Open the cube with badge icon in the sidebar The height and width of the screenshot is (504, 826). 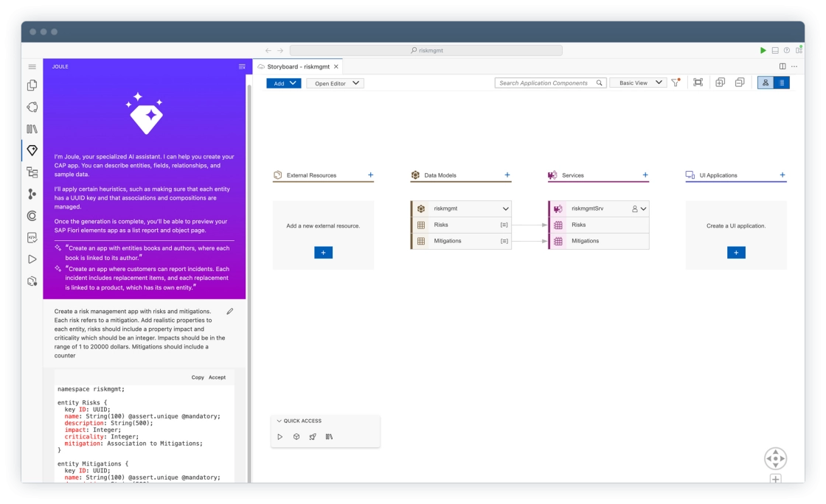tap(32, 281)
